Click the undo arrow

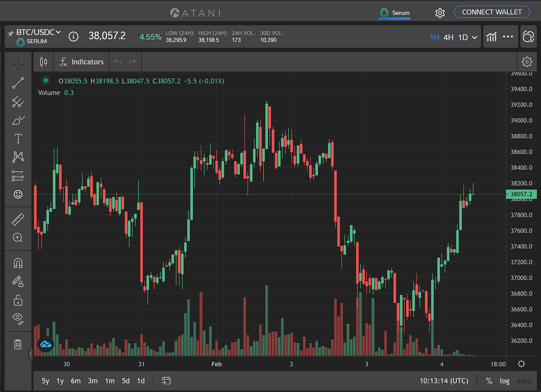pos(118,62)
